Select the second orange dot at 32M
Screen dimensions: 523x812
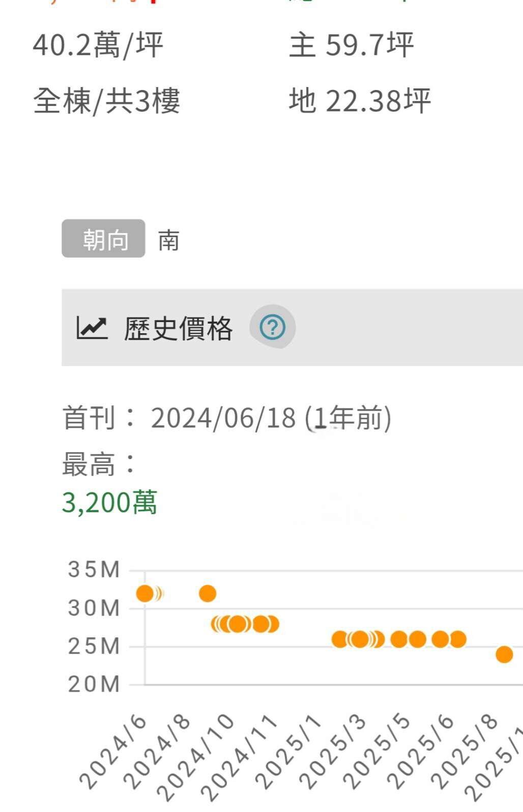tap(208, 593)
